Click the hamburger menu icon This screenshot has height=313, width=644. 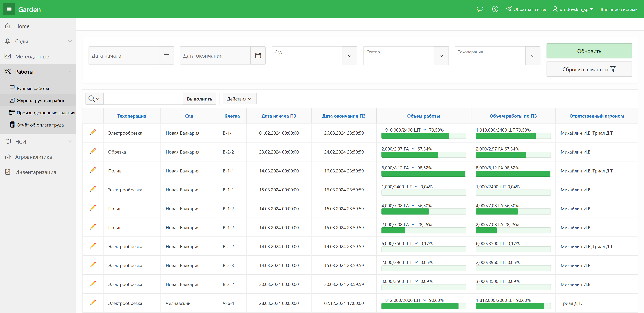click(x=9, y=9)
